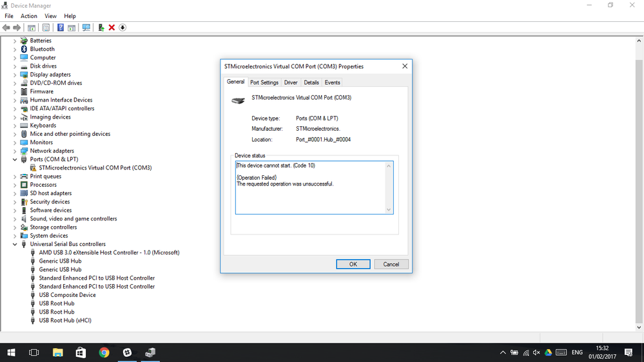Open Task View on the taskbar
The image size is (644, 362).
coord(34,352)
